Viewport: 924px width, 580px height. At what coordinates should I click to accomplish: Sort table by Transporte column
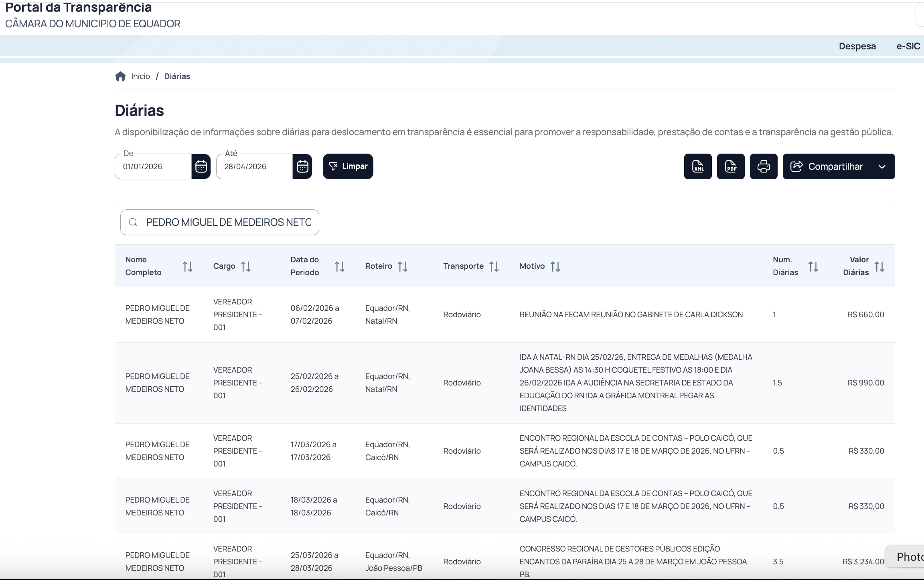pyautogui.click(x=494, y=266)
